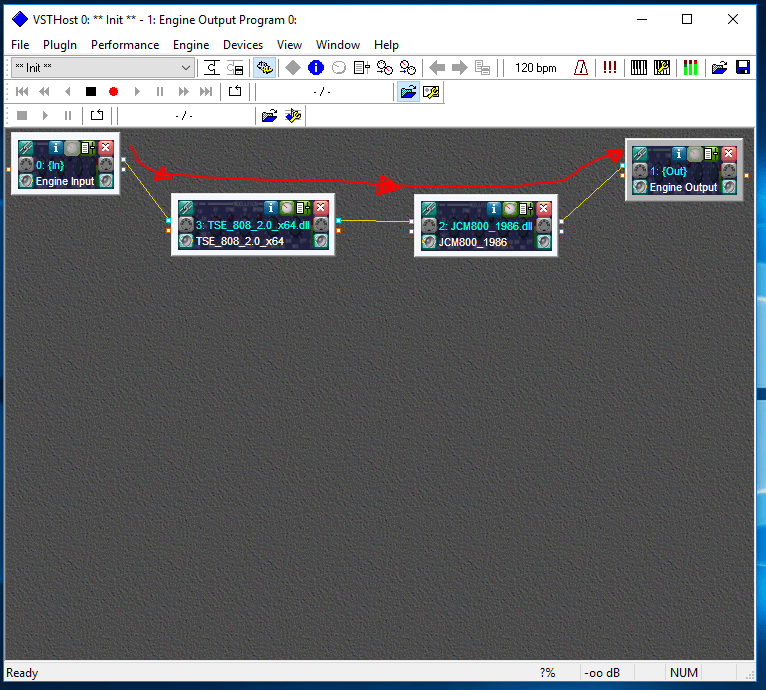Show the piano keyboard bar icon

(638, 67)
